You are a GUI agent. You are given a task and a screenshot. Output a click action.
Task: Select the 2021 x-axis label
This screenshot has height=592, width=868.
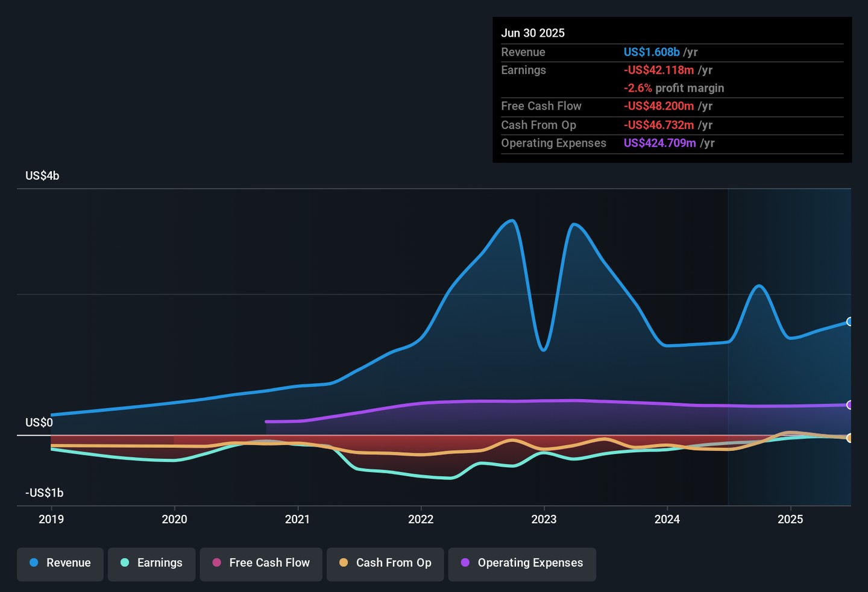click(297, 519)
